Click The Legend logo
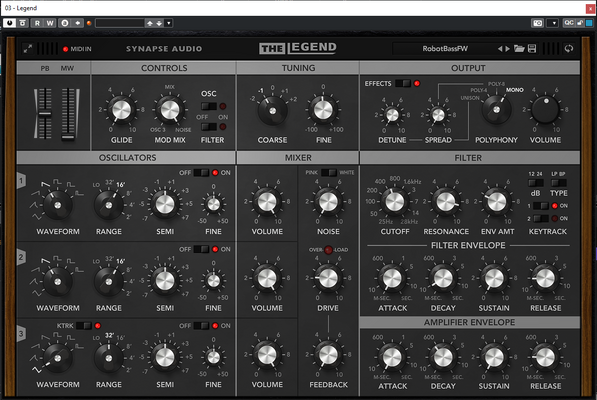 (298, 48)
